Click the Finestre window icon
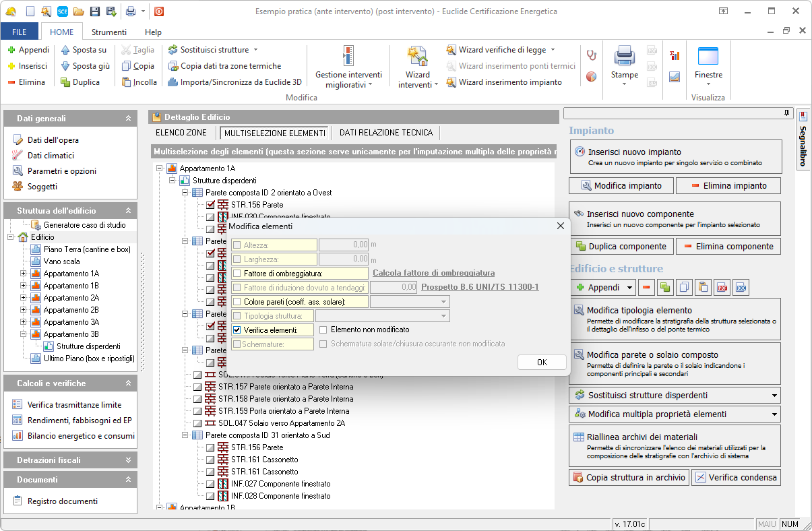Viewport: 812px width, 531px height. pos(708,57)
